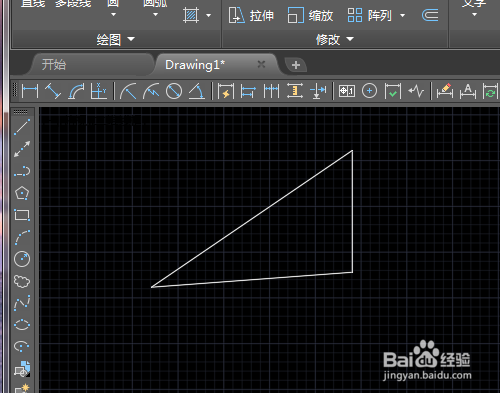
Task: Select the Ordinate dimension tool
Action: (99, 91)
